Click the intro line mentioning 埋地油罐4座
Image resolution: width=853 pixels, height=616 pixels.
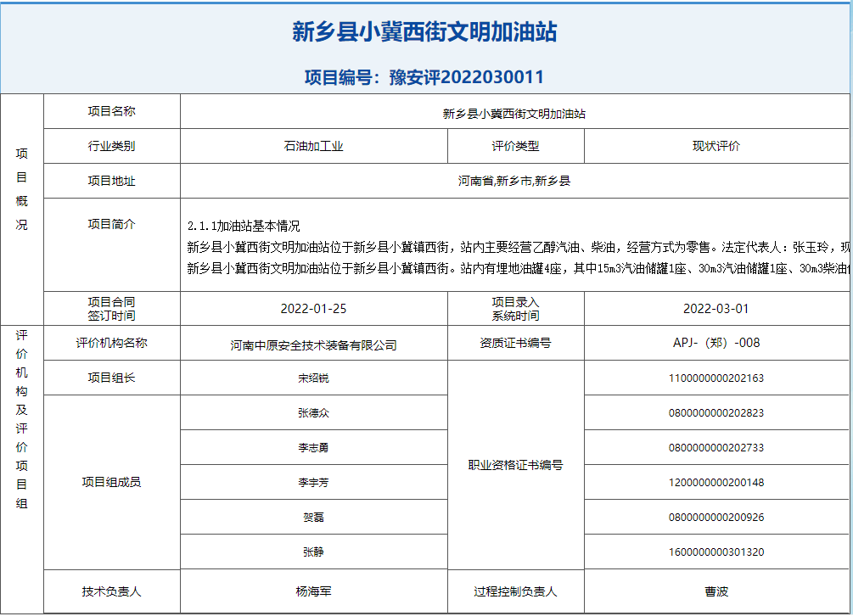pyautogui.click(x=518, y=269)
